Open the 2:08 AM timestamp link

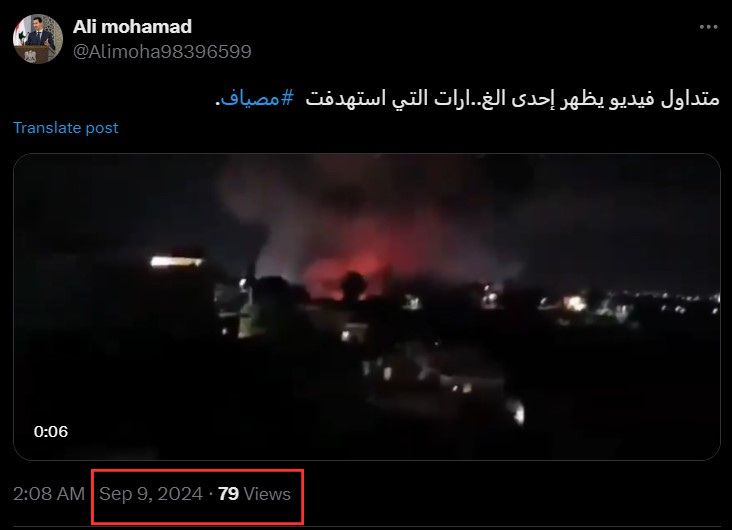(x=49, y=494)
